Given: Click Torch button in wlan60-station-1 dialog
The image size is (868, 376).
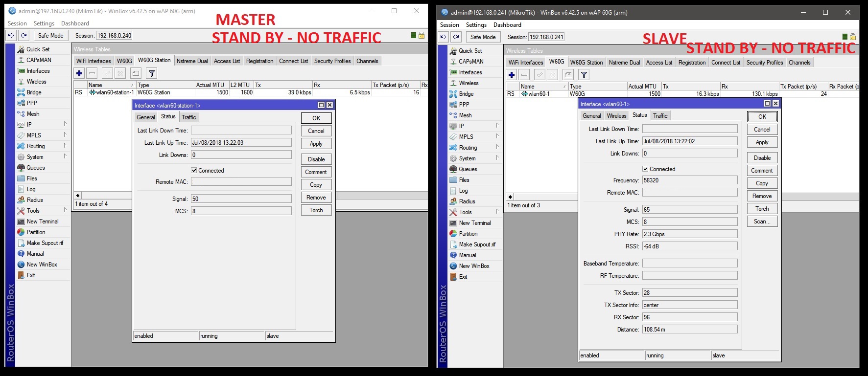Looking at the screenshot, I should click(x=316, y=210).
